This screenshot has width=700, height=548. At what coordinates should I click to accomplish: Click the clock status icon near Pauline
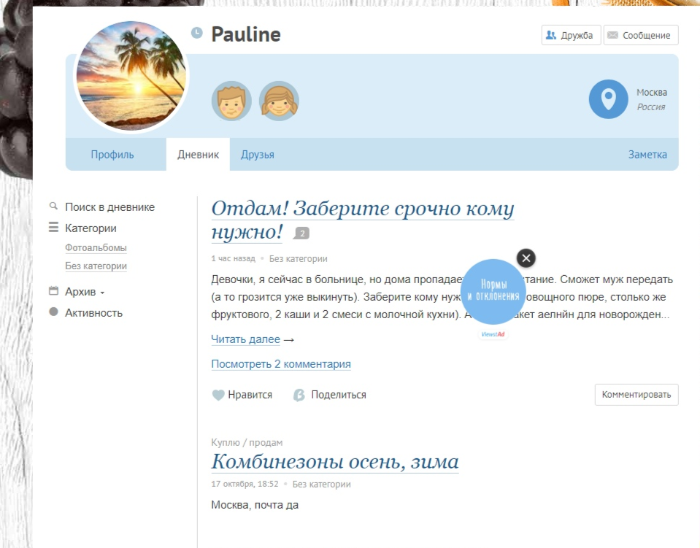tap(196, 34)
